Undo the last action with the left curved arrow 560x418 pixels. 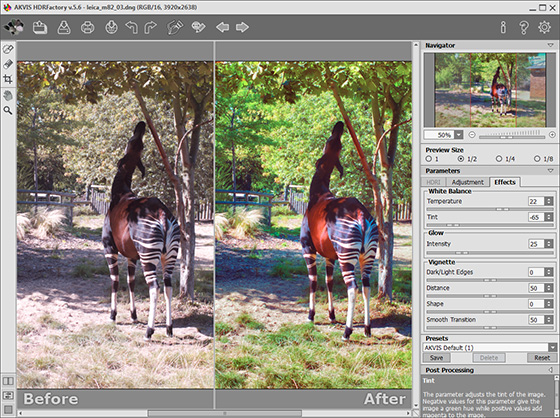coord(131,28)
